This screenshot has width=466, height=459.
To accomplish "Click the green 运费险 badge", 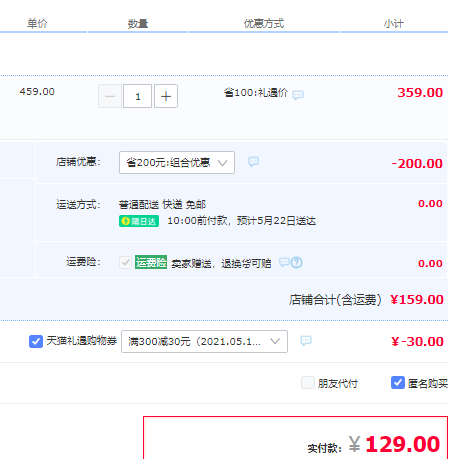I will pos(151,262).
